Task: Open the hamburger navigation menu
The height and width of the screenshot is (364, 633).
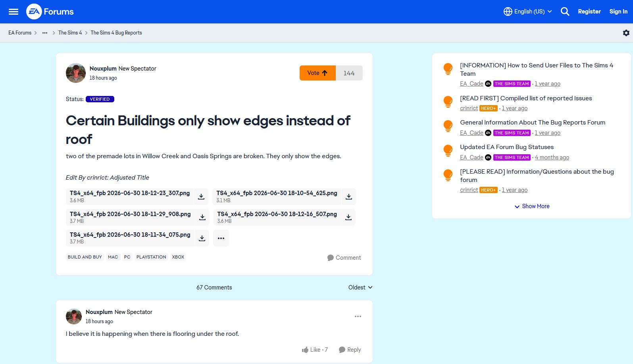Action: (x=13, y=11)
